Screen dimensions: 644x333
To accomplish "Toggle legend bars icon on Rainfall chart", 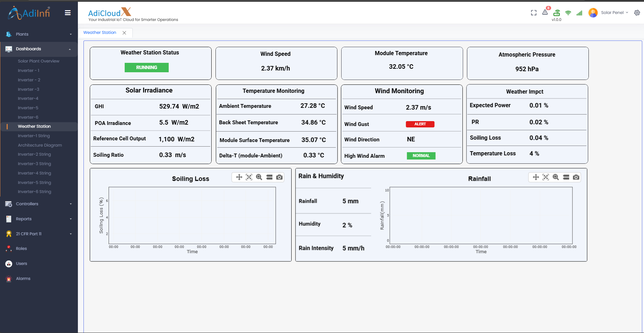I will [566, 177].
